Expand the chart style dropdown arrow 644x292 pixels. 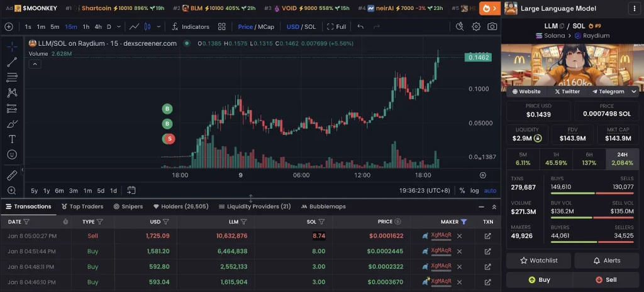158,26
